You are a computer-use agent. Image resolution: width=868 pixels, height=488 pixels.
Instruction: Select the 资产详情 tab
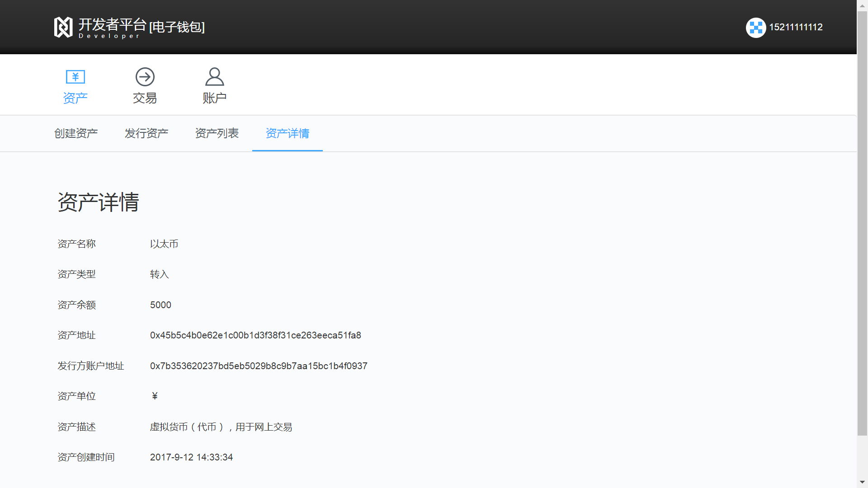[288, 133]
